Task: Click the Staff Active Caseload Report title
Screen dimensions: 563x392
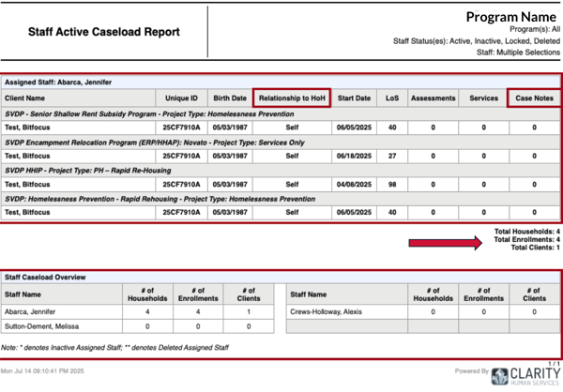Action: pyautogui.click(x=93, y=32)
